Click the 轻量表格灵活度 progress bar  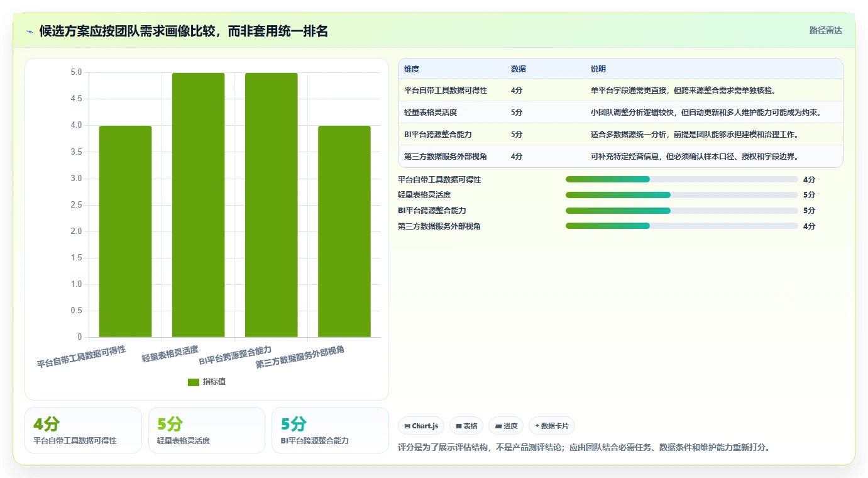pos(682,195)
